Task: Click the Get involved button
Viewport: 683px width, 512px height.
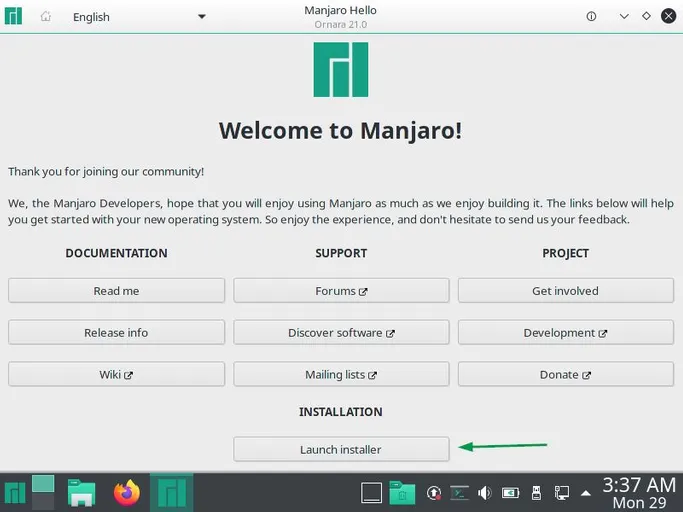Action: (565, 291)
